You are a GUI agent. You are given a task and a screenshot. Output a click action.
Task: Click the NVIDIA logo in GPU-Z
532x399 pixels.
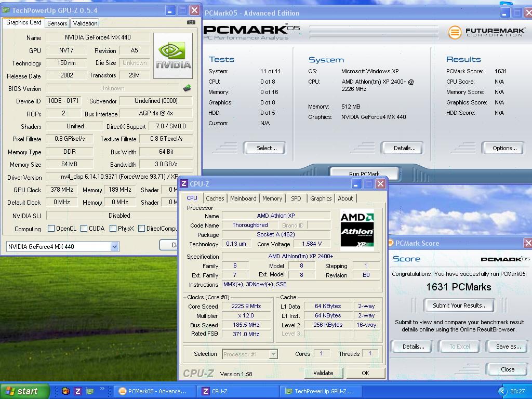click(x=173, y=56)
